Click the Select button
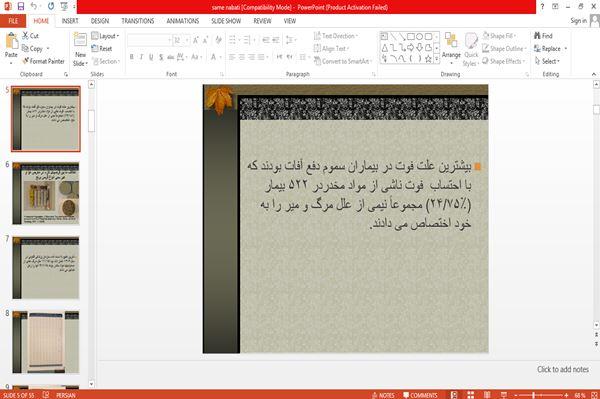The height and width of the screenshot is (399, 600). click(547, 61)
